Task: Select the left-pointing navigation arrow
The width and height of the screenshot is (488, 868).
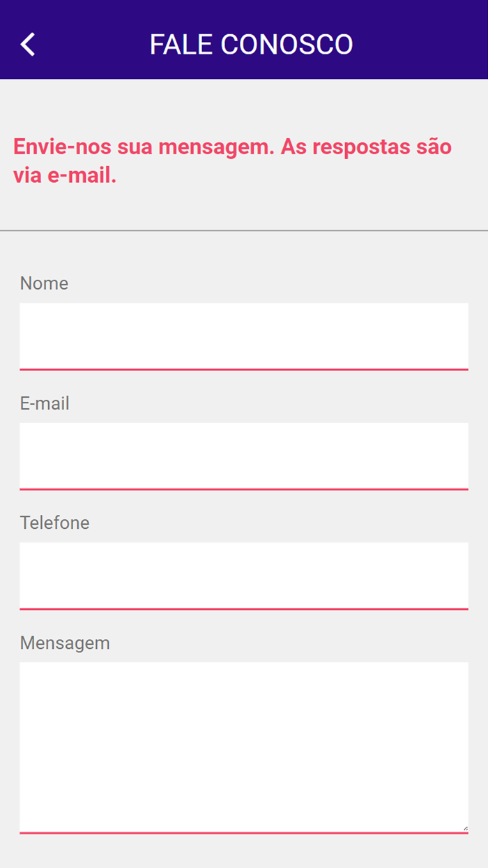Action: pos(28,43)
